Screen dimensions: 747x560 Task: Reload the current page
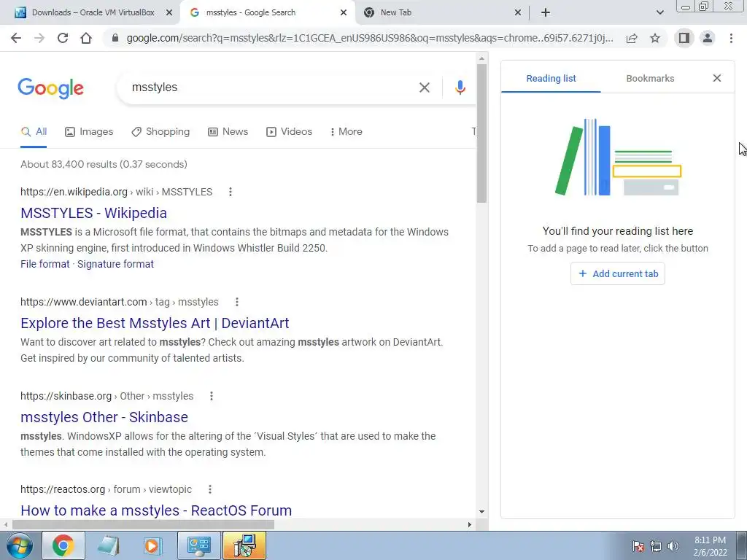point(63,38)
